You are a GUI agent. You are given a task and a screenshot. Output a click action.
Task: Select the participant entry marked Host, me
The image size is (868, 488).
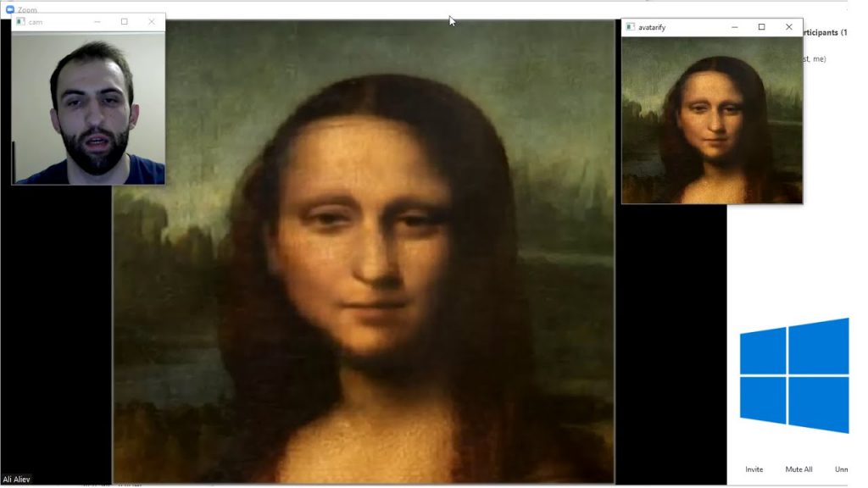pos(815,58)
